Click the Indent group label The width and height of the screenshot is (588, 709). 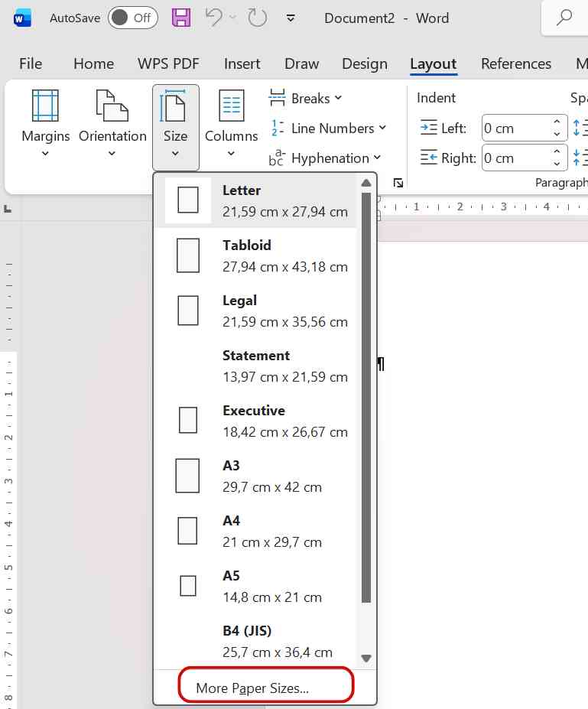pos(436,98)
